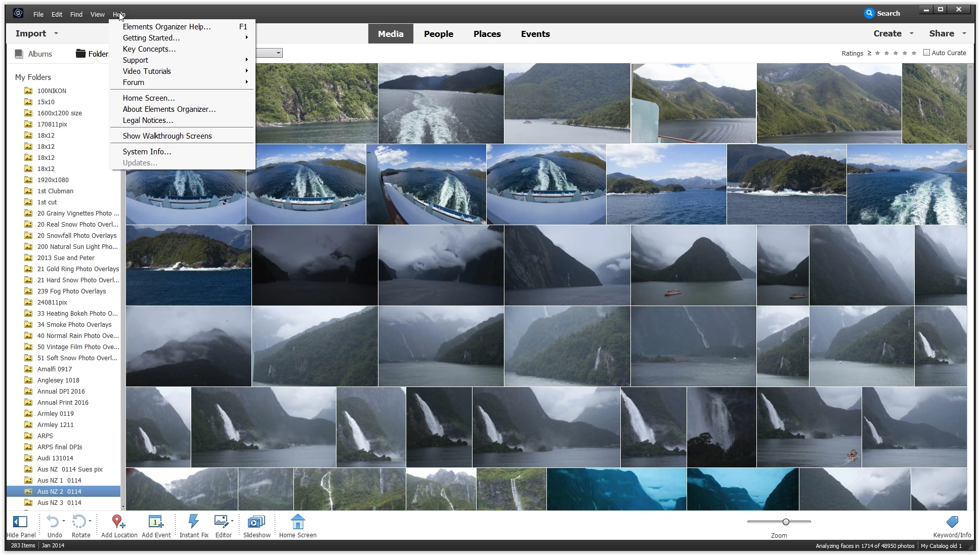This screenshot has height=555, width=980.
Task: Click the thumbnail Zoom slider handle
Action: click(x=786, y=522)
